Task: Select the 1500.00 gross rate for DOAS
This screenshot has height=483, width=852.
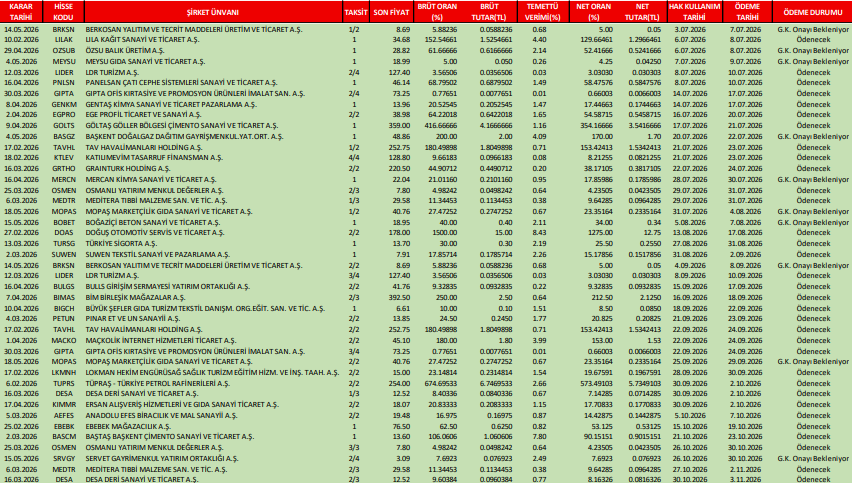Action: 445,233
